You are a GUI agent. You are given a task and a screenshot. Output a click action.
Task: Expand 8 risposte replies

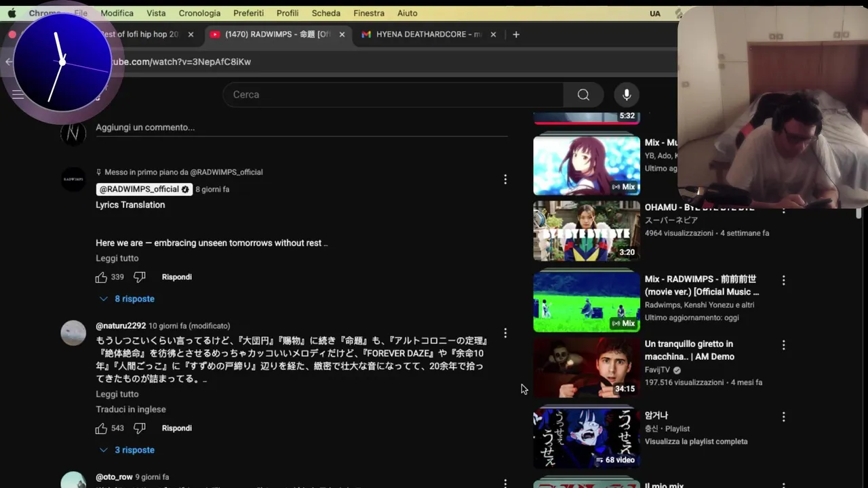(127, 299)
